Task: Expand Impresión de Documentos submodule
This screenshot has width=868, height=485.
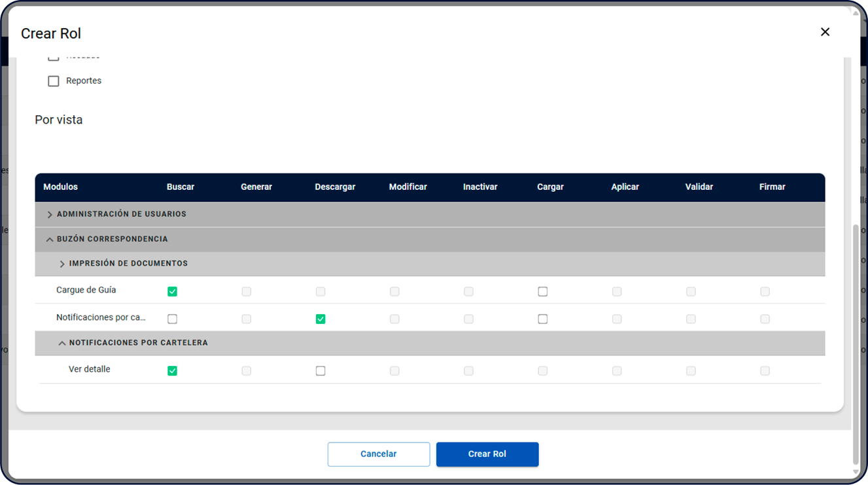Action: pyautogui.click(x=62, y=264)
